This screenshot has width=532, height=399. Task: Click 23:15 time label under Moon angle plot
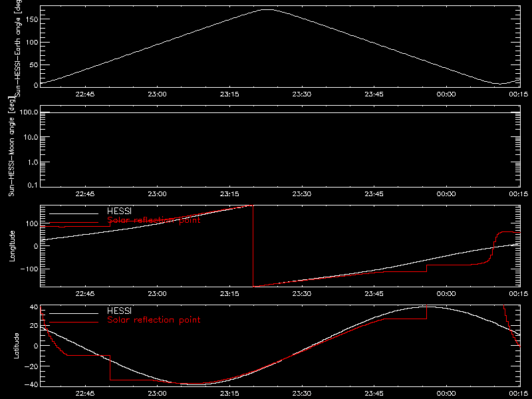229,194
